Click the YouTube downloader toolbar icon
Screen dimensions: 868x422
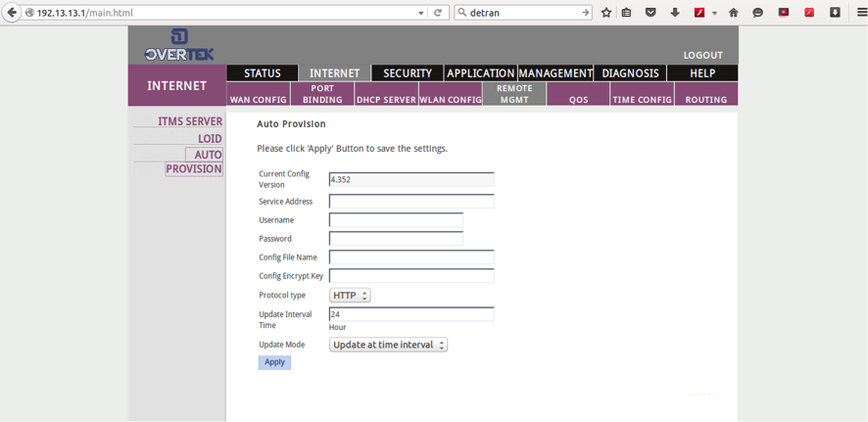(784, 12)
